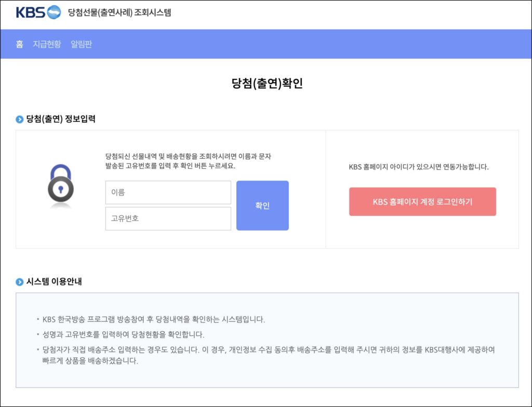Click the 시스템 이용안내 section heading
532x407 pixels.
click(x=54, y=281)
